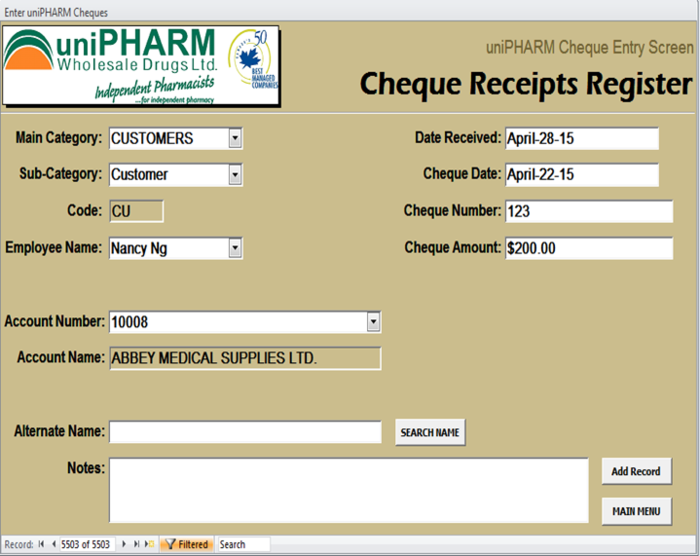
Task: Click the Cheque Date field
Action: (582, 175)
